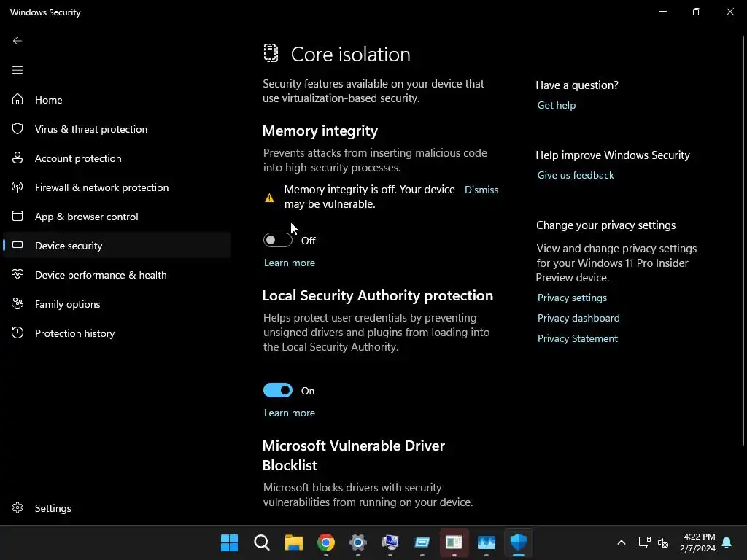The width and height of the screenshot is (747, 560).
Task: Open Privacy dashboard link
Action: (x=578, y=318)
